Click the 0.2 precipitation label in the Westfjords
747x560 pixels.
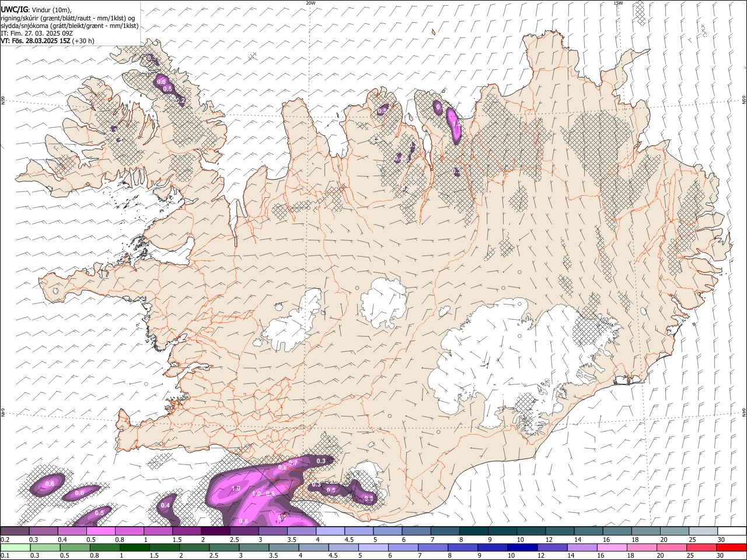(x=180, y=100)
